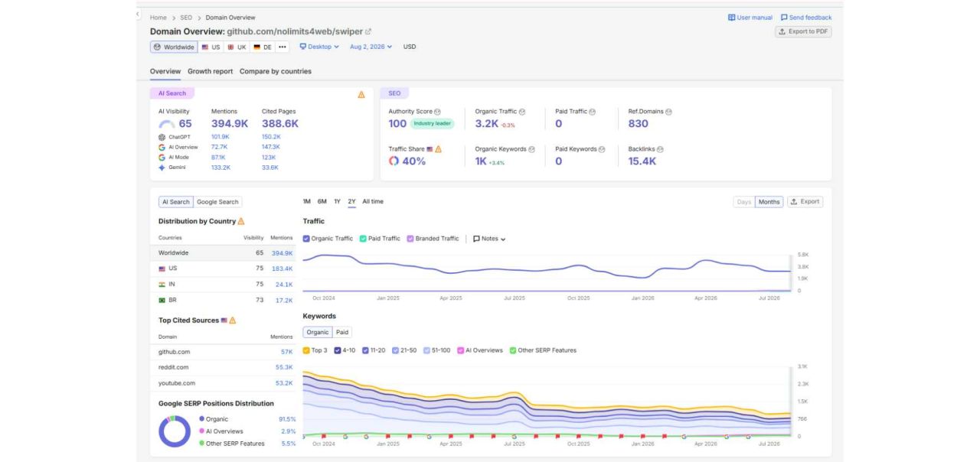
Task: Select the All time range
Action: [373, 202]
